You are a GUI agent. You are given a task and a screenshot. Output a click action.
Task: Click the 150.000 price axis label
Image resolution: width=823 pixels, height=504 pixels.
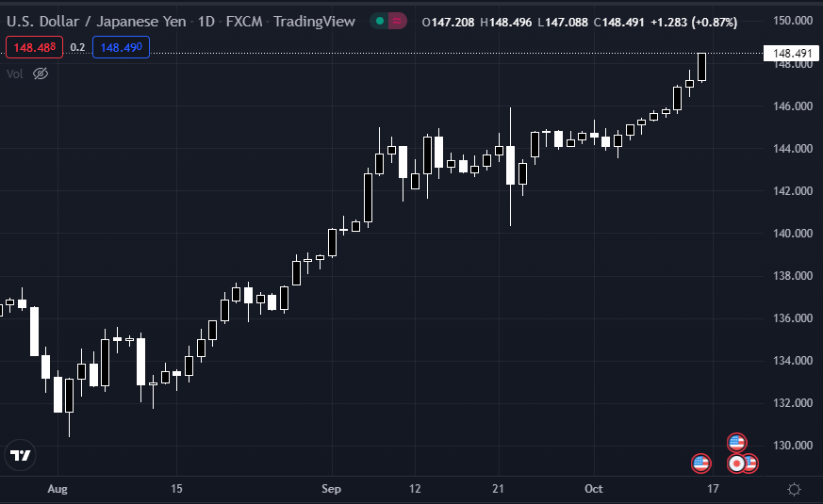793,21
